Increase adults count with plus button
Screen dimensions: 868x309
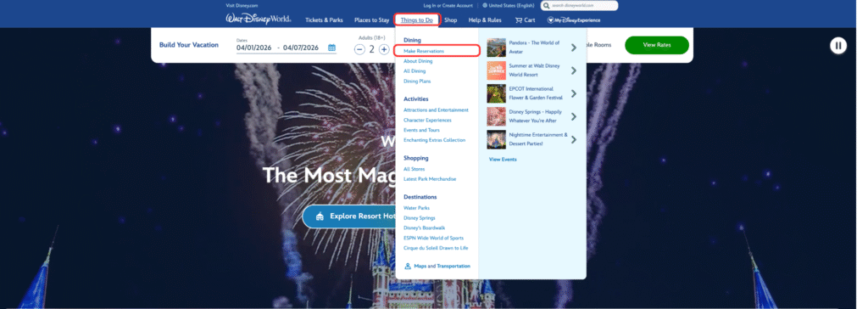(x=384, y=49)
